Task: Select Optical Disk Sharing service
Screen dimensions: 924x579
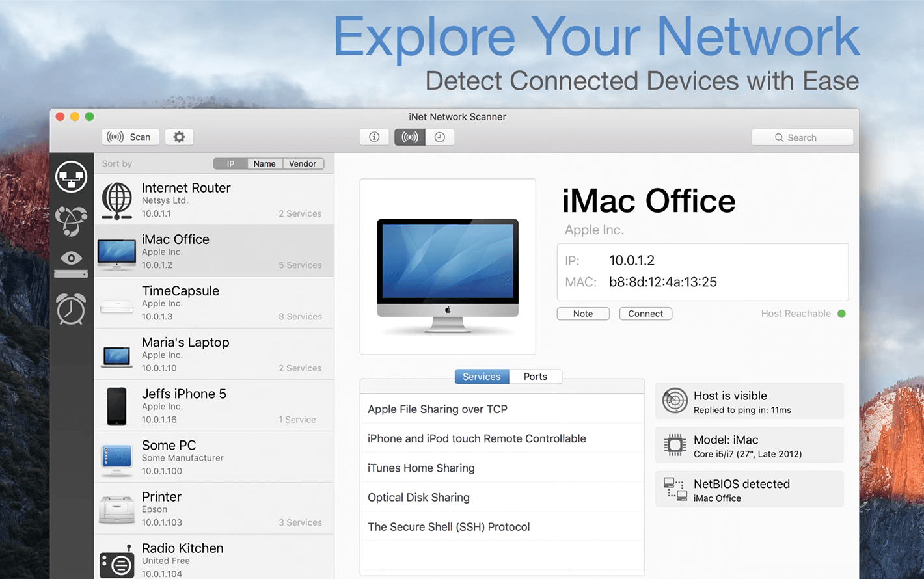Action: pyautogui.click(x=502, y=497)
